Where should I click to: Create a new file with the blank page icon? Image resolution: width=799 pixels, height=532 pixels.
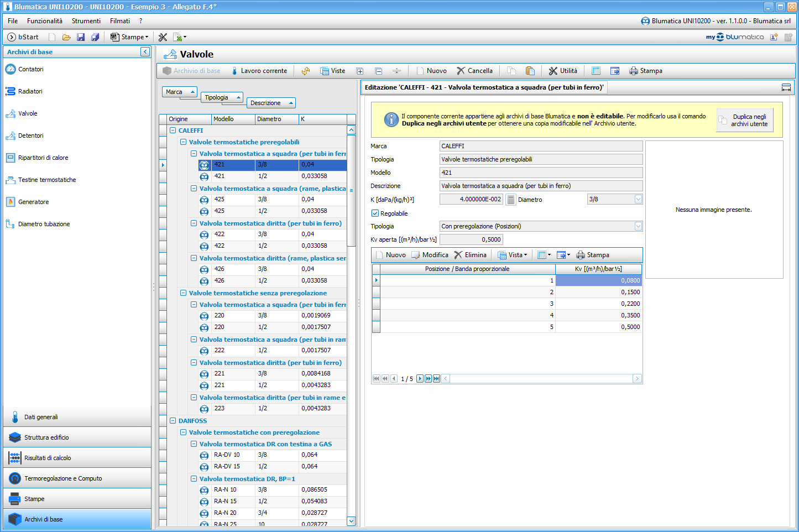(52, 37)
